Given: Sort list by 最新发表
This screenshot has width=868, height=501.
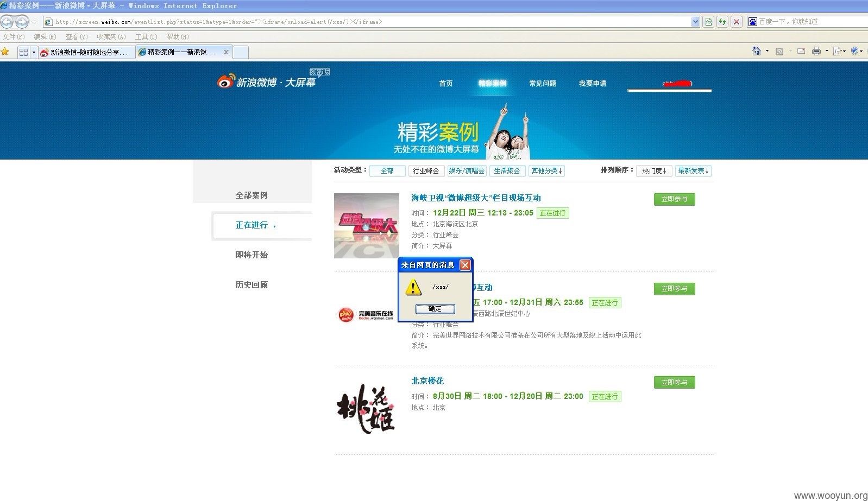Looking at the screenshot, I should tap(694, 171).
